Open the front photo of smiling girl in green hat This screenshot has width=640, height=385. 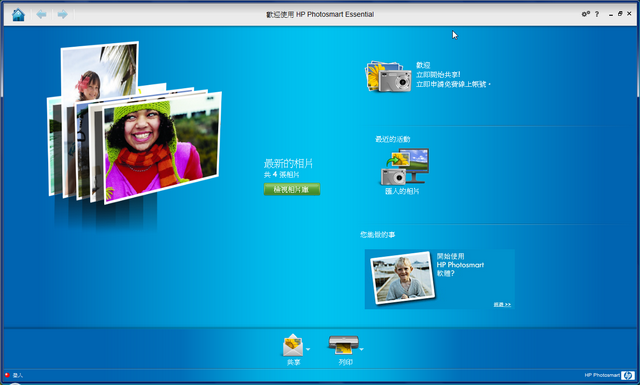point(162,148)
